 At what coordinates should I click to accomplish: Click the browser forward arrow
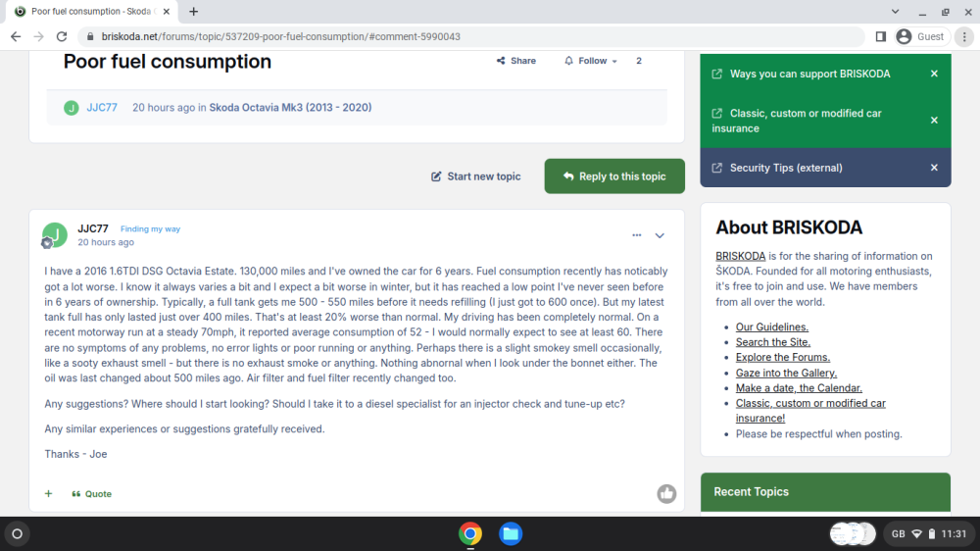point(39,37)
